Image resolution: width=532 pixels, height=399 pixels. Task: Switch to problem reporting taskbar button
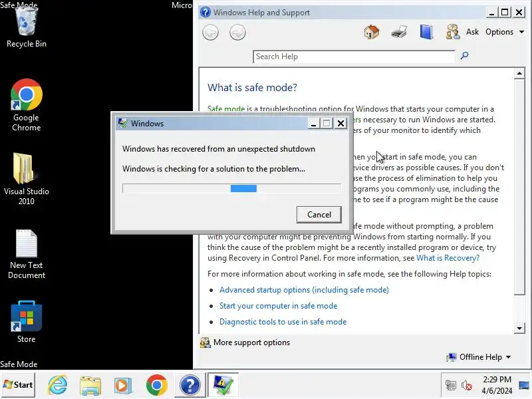coord(223,385)
